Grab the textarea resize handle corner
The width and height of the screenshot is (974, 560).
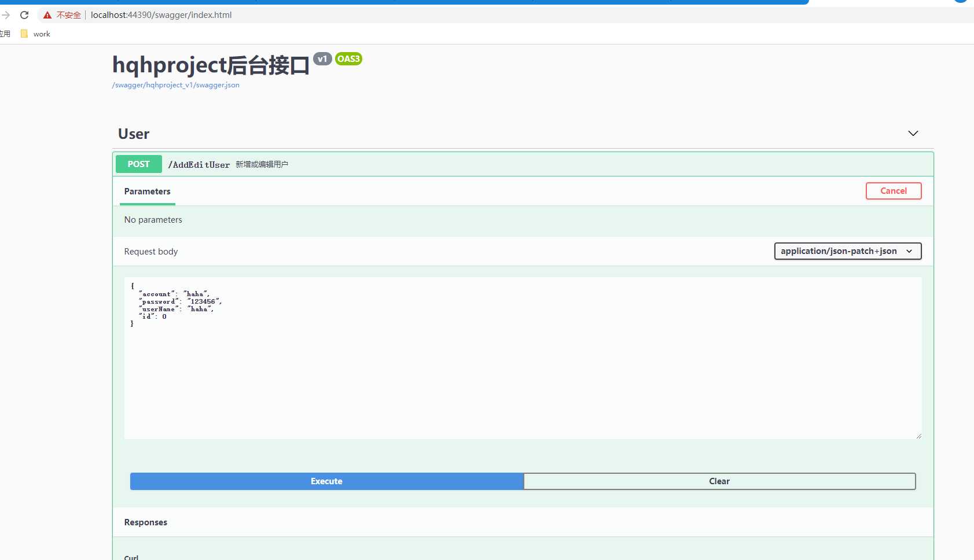(x=918, y=436)
